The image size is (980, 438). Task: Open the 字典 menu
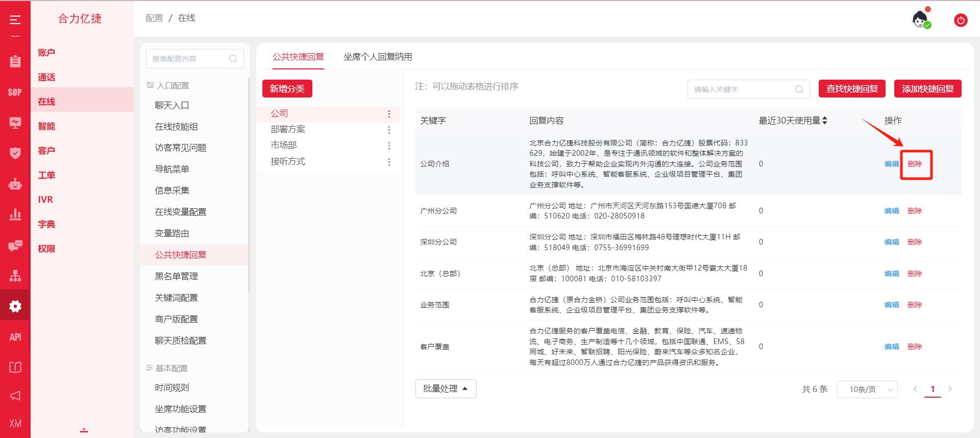coord(46,224)
